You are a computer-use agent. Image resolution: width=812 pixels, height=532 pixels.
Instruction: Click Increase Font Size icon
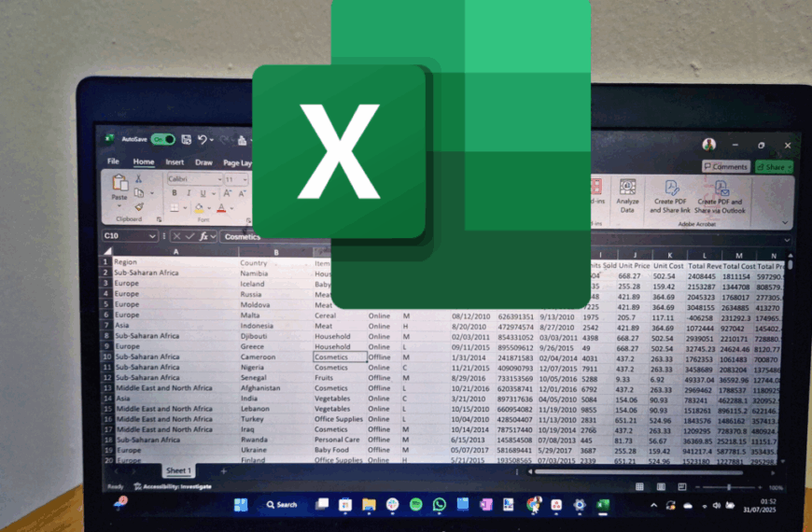click(228, 194)
